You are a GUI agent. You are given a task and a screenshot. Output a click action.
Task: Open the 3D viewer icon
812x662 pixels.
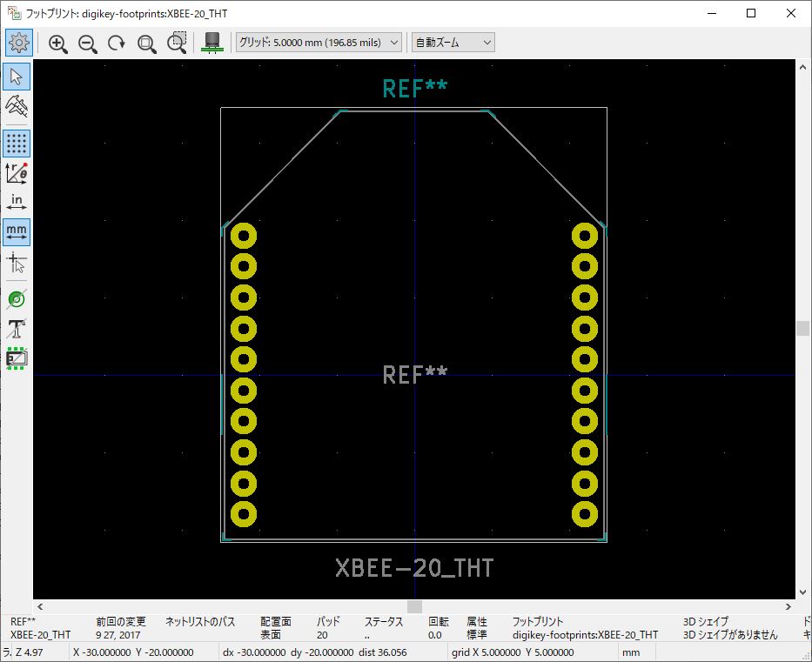click(x=212, y=43)
